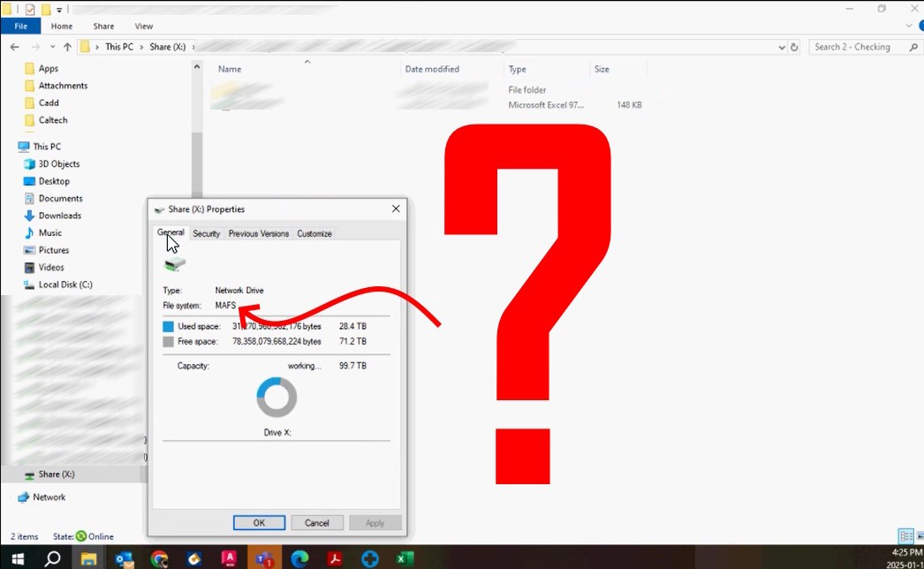Open Adobe Acrobat from taskbar
This screenshot has width=924, height=569.
click(x=335, y=558)
